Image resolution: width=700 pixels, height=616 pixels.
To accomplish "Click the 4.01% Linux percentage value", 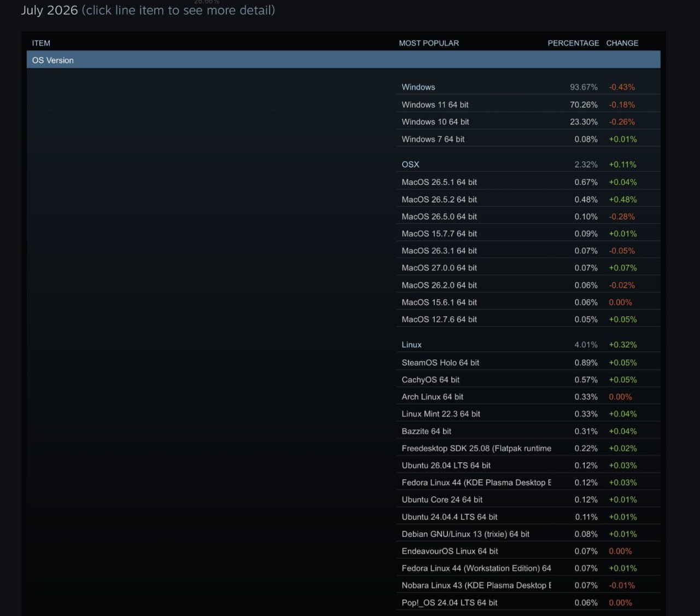I will pyautogui.click(x=586, y=345).
